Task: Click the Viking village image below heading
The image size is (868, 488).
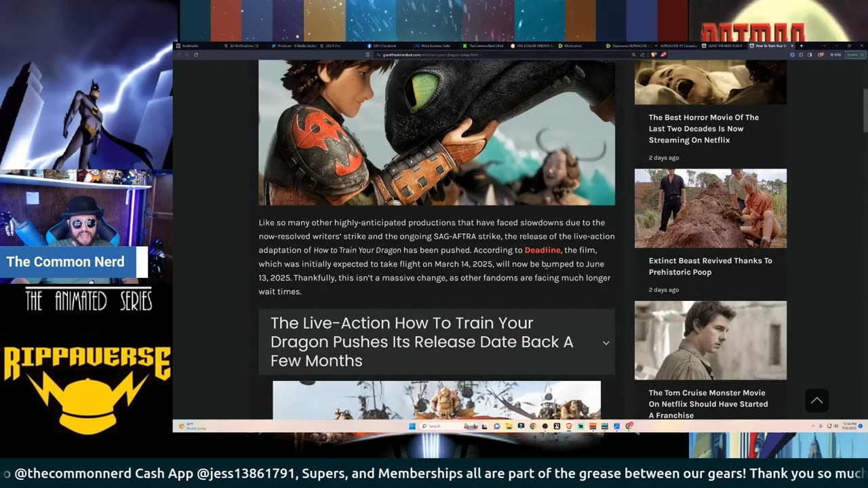Action: click(437, 400)
